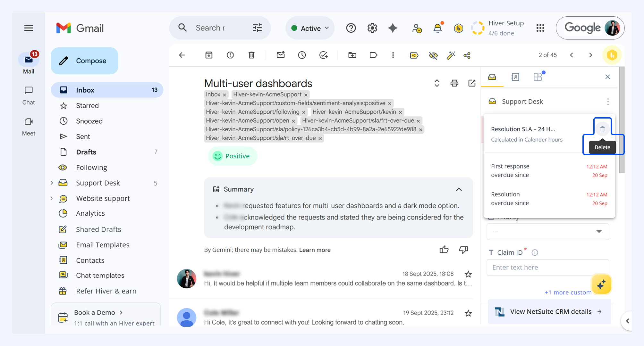
Task: Open the Hiver AI sparkle floating button
Action: (601, 284)
